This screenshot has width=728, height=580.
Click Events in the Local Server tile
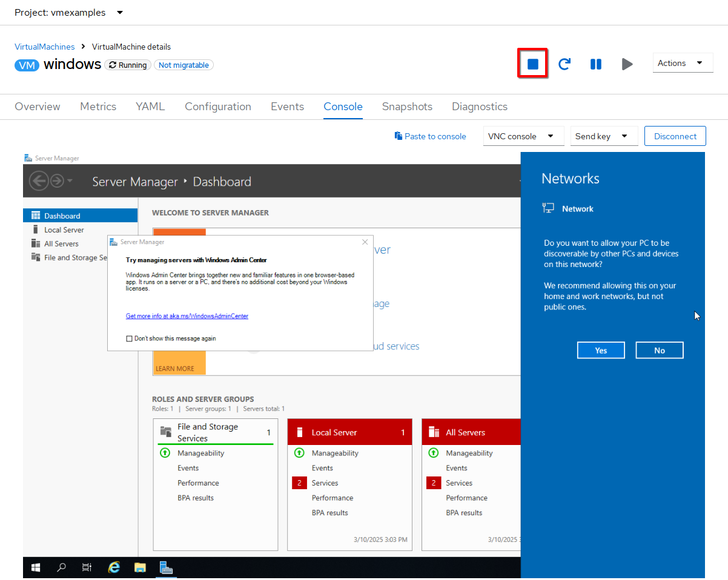click(x=322, y=468)
